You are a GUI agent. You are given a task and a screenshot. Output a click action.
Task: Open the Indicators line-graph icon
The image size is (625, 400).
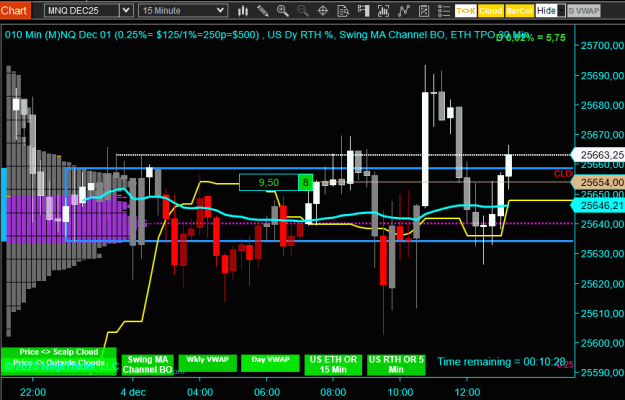pos(403,11)
